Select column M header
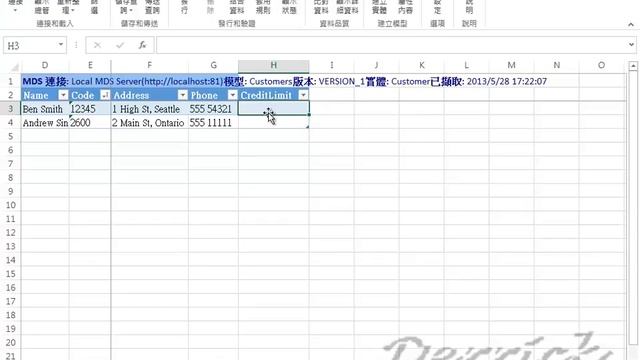This screenshot has height=360, width=640. click(x=511, y=65)
